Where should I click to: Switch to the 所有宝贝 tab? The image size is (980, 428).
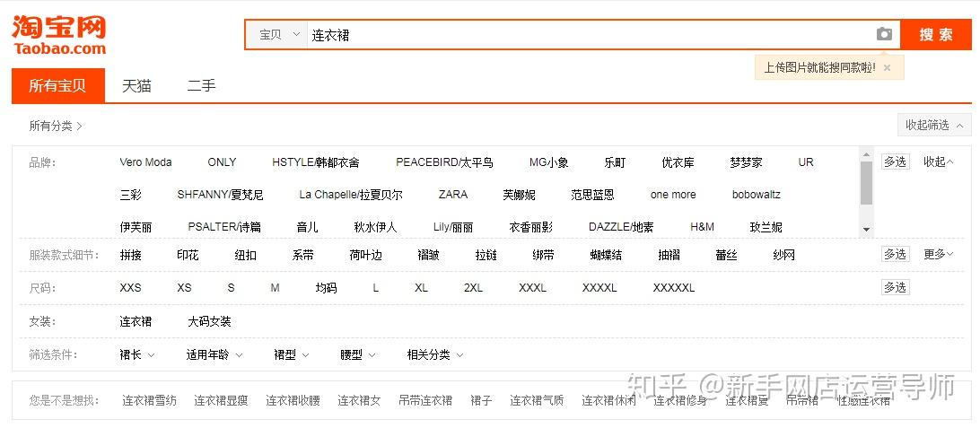point(58,85)
